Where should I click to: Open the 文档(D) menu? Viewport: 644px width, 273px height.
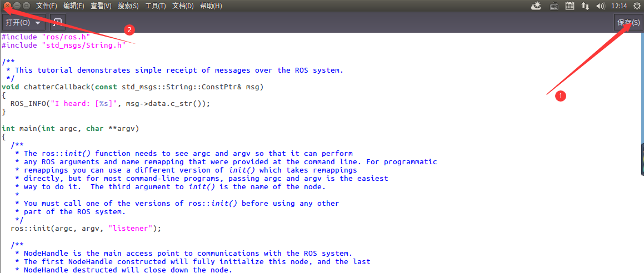pyautogui.click(x=183, y=6)
